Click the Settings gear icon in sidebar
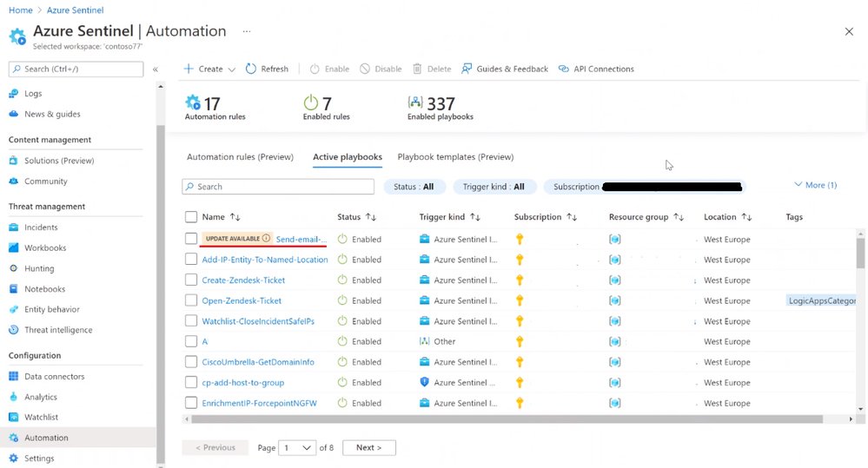The image size is (868, 468). pyautogui.click(x=13, y=458)
